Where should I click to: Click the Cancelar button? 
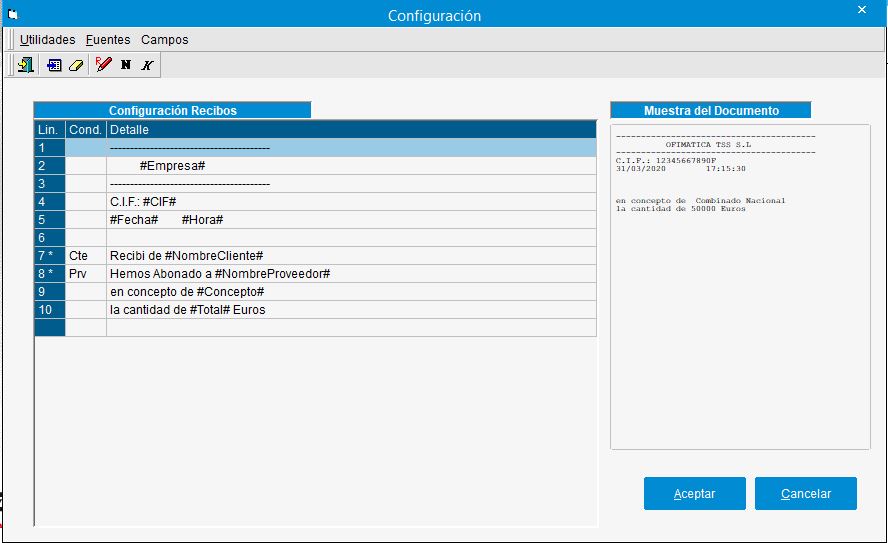tap(805, 494)
